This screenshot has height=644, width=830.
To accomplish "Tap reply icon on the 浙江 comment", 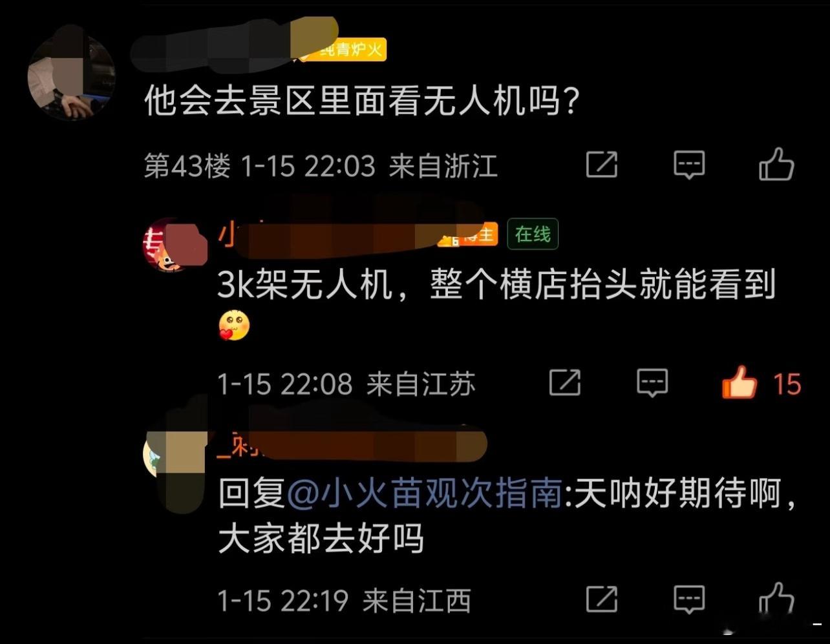I will (689, 165).
